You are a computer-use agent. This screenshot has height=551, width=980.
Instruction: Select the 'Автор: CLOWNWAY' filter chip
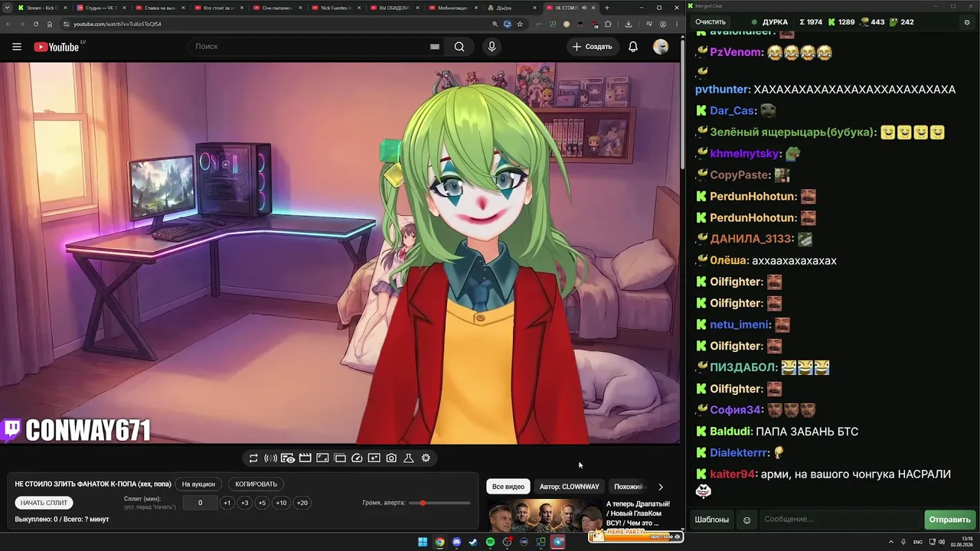(569, 487)
